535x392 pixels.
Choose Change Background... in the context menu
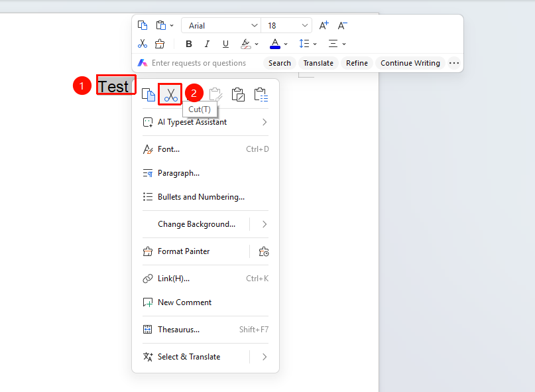point(196,224)
